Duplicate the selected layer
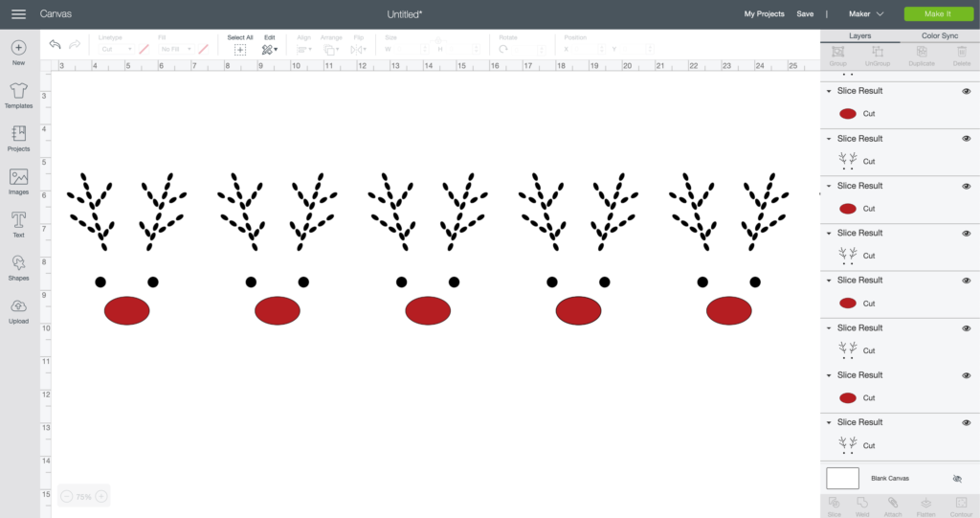Image resolution: width=980 pixels, height=518 pixels. (x=922, y=55)
